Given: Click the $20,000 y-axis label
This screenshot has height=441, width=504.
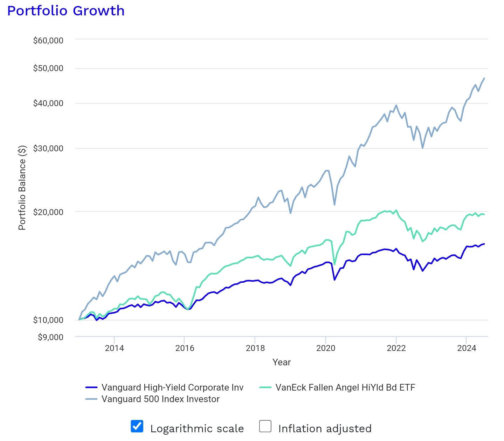Looking at the screenshot, I should 48,212.
